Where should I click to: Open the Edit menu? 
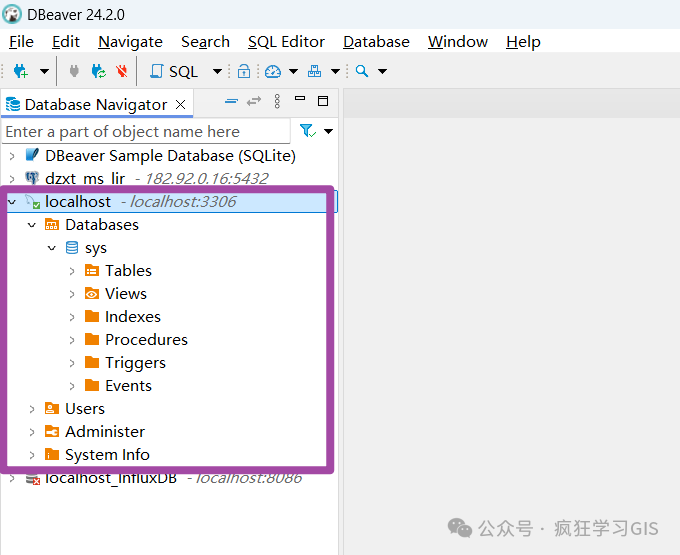coord(65,42)
